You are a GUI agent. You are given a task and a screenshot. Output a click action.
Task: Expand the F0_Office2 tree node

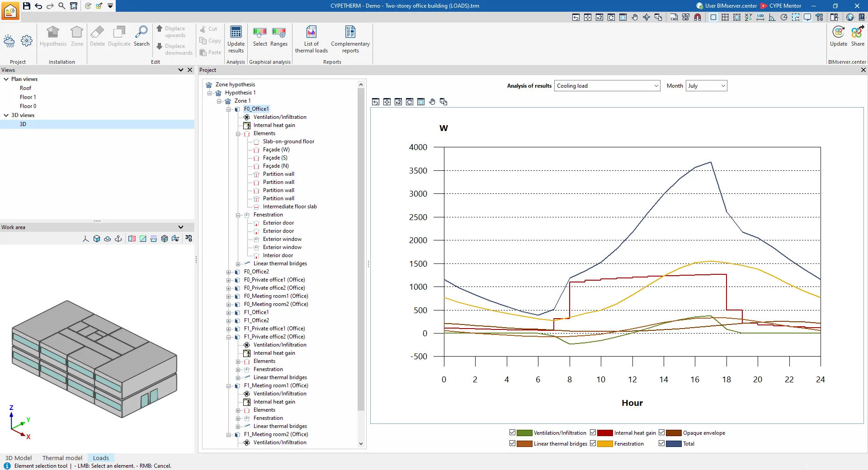(229, 272)
